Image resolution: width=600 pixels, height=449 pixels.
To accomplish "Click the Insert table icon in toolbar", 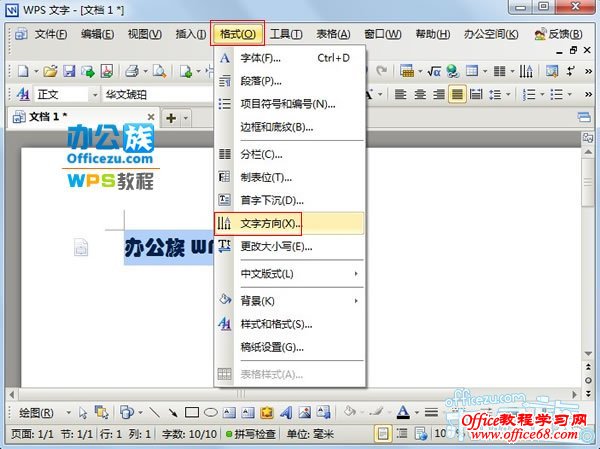I will [x=472, y=71].
